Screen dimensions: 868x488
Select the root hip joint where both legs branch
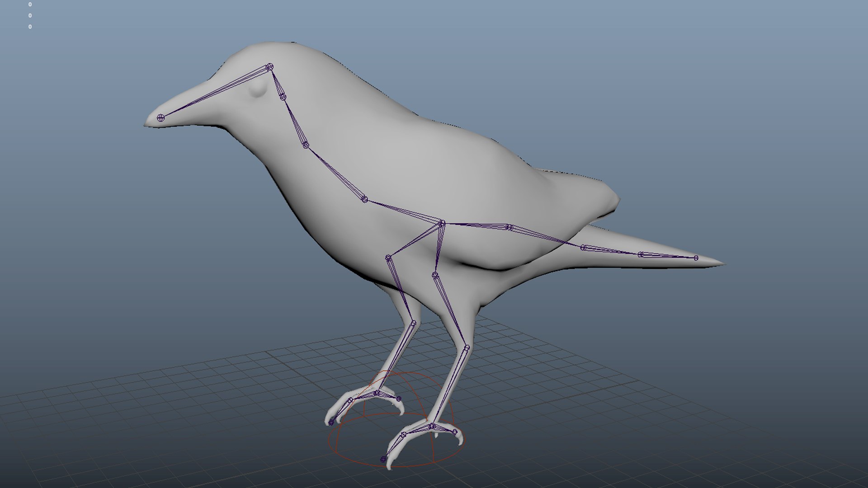pyautogui.click(x=442, y=223)
